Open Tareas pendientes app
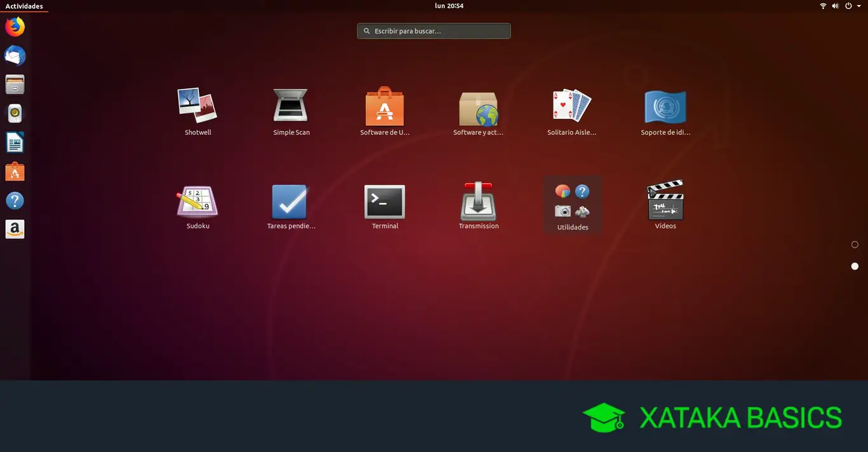 point(291,205)
